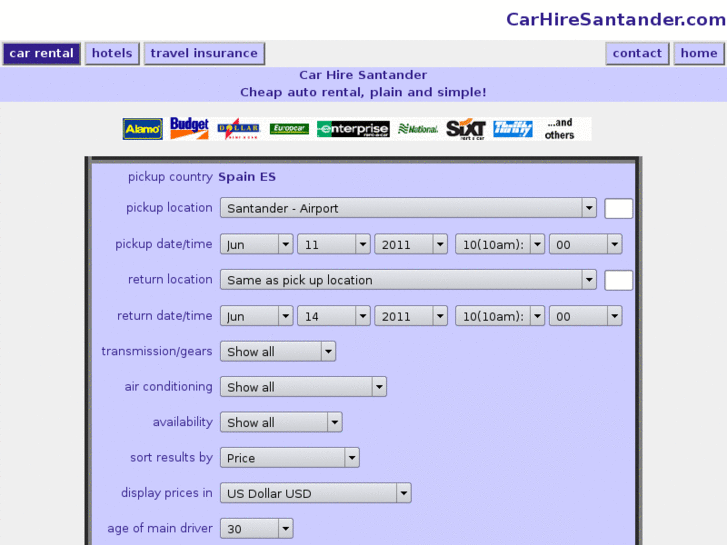
Task: Change sort results by Price
Action: tap(290, 457)
